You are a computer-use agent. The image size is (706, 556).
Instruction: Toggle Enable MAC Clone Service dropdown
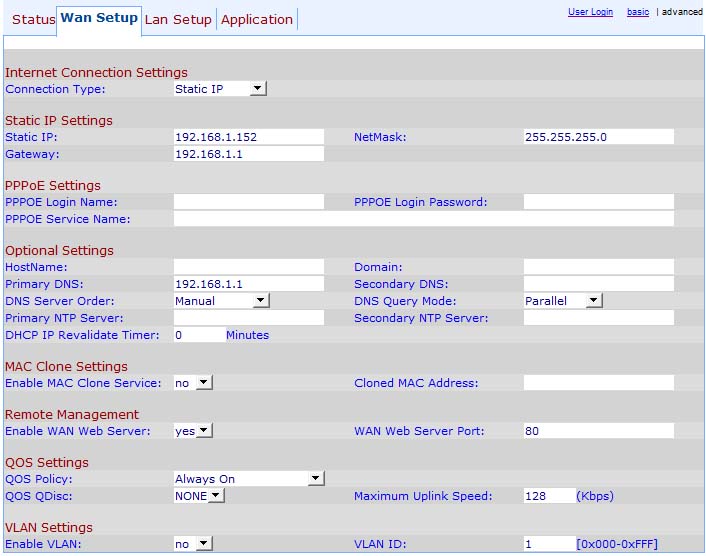click(193, 383)
